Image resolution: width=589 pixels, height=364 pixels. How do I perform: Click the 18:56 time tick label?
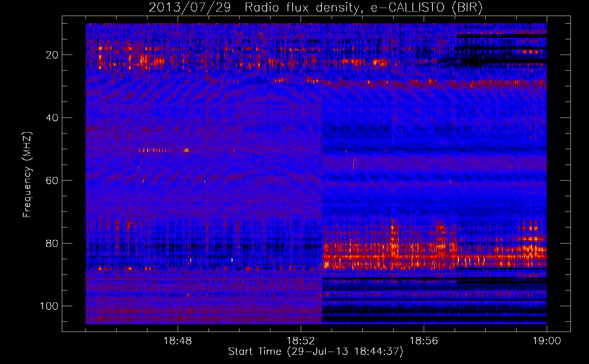424,341
